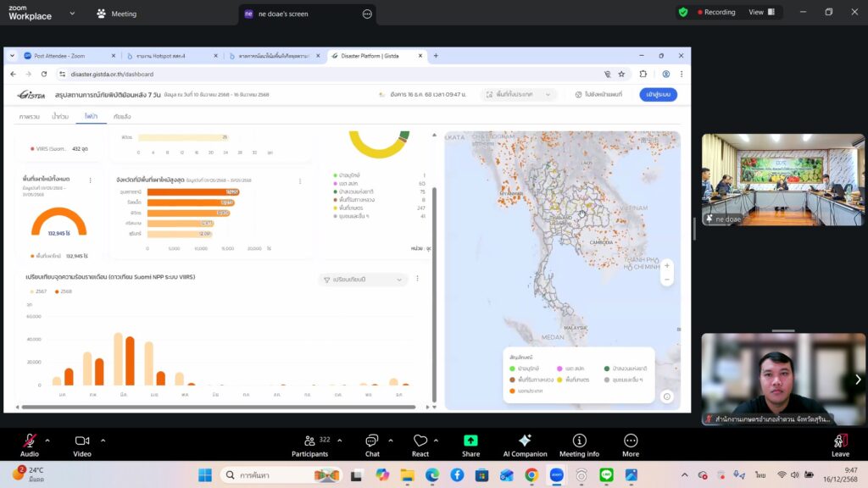Click the React heart icon
The height and width of the screenshot is (488, 868).
420,441
